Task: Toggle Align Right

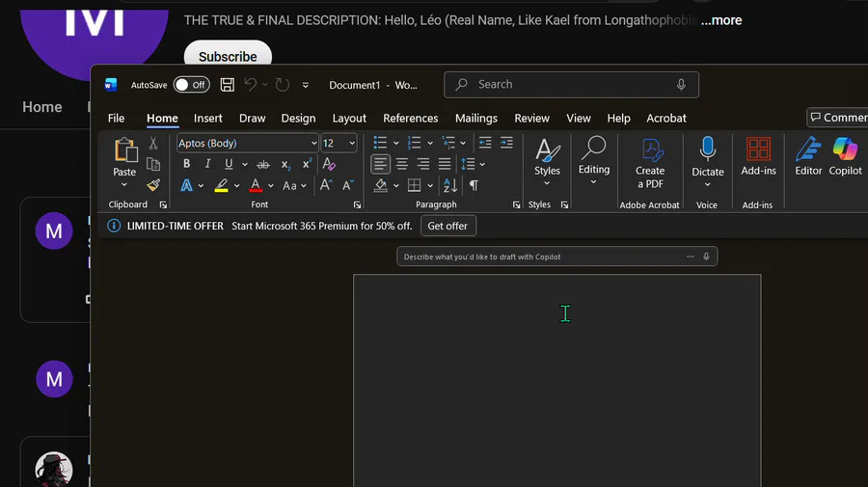Action: [x=423, y=164]
